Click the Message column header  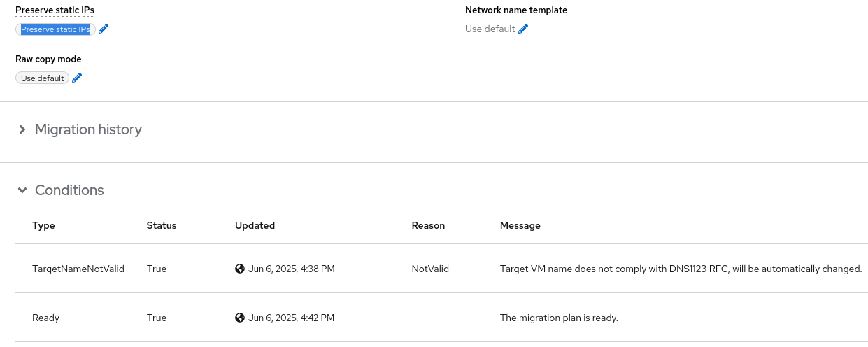coord(520,225)
